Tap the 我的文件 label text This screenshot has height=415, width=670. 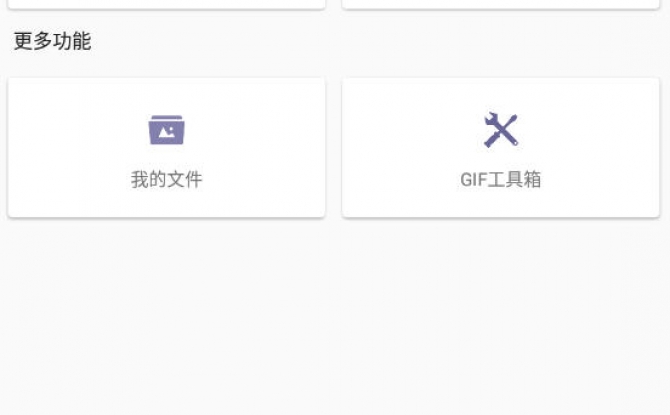(166, 179)
